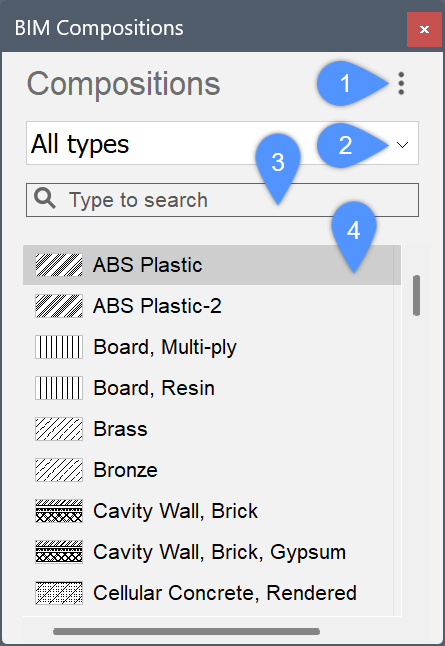Click the vertical scrollbar thumb
This screenshot has height=646, width=445.
(x=417, y=295)
